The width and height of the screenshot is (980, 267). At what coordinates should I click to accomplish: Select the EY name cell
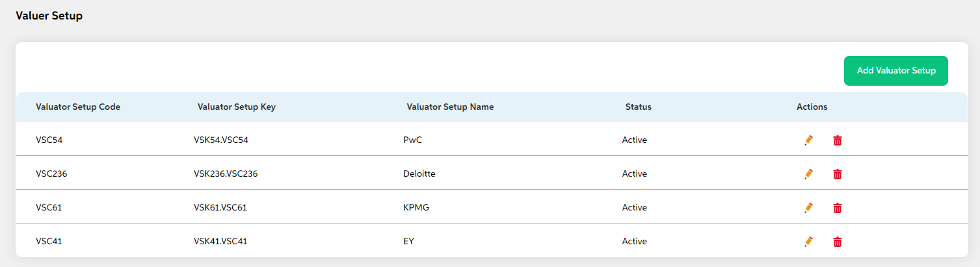pyautogui.click(x=408, y=241)
